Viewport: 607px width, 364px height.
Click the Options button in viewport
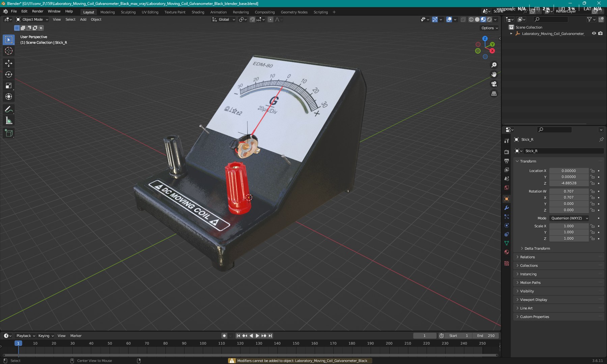(490, 28)
